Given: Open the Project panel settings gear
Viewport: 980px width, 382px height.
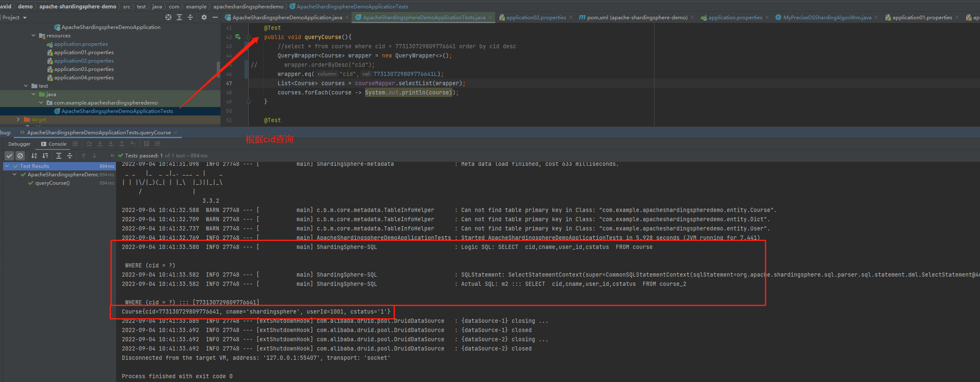Looking at the screenshot, I should click(204, 17).
